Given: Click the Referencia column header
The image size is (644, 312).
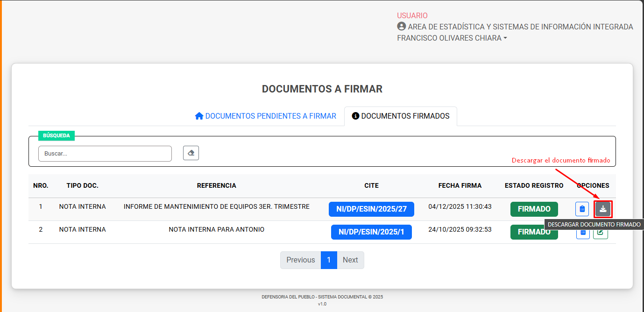Looking at the screenshot, I should pyautogui.click(x=216, y=186).
